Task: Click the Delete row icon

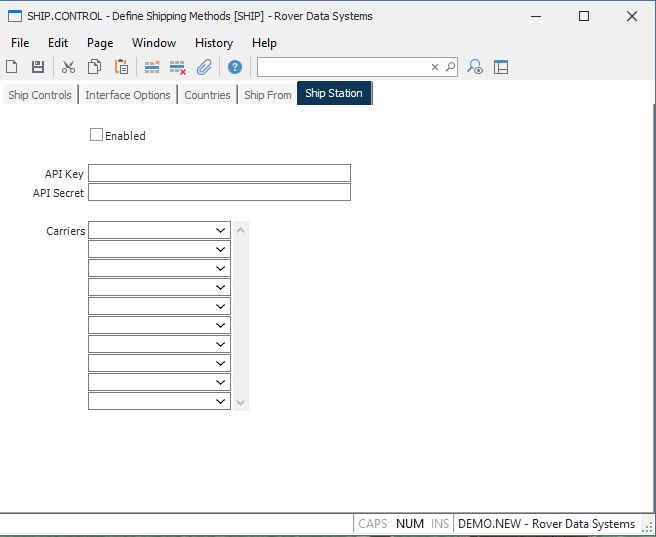Action: pyautogui.click(x=178, y=67)
